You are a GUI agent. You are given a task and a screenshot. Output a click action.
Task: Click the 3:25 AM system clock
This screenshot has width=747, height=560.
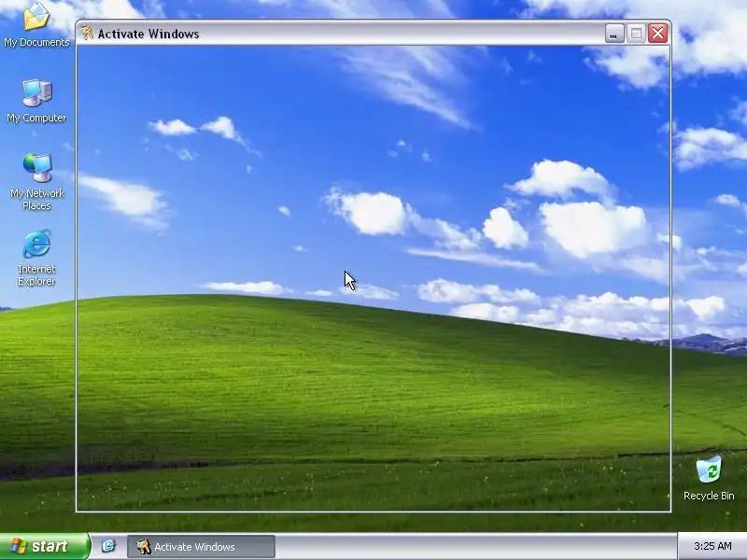[x=712, y=546]
